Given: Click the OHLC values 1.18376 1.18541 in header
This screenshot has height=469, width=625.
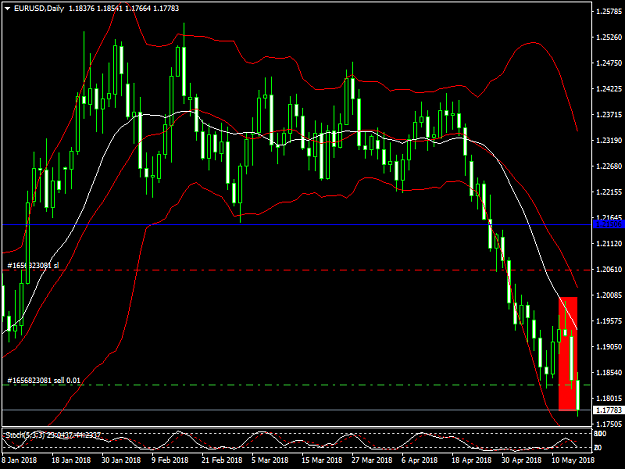Looking at the screenshot, I should (x=96, y=8).
